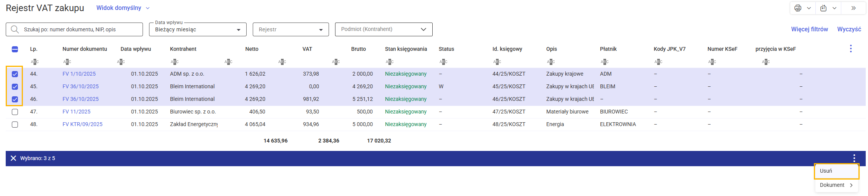The height and width of the screenshot is (196, 868).
Task: Open the Data wpływu period dropdown
Action: (197, 29)
